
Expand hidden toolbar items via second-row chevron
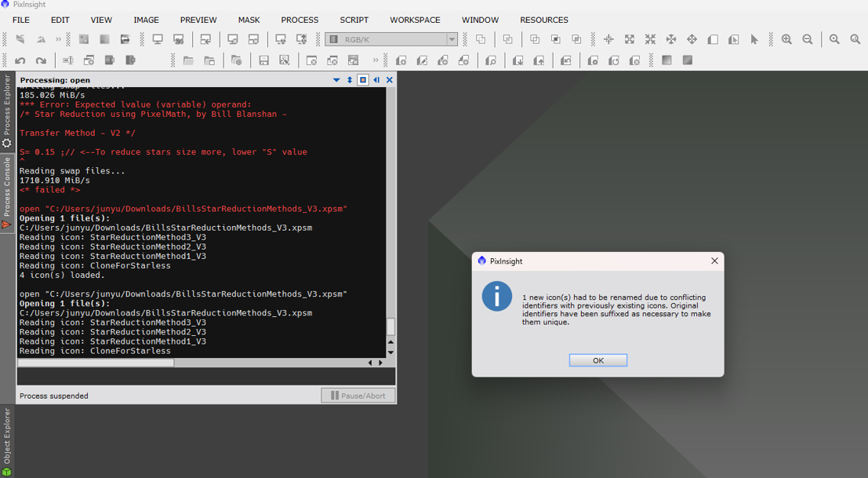(x=376, y=60)
